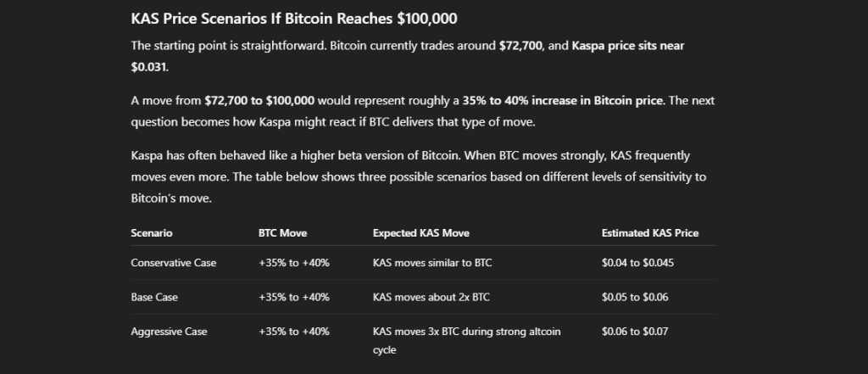Click the BTC Move value in Aggressive Case row
The width and height of the screenshot is (868, 374).
pos(294,332)
